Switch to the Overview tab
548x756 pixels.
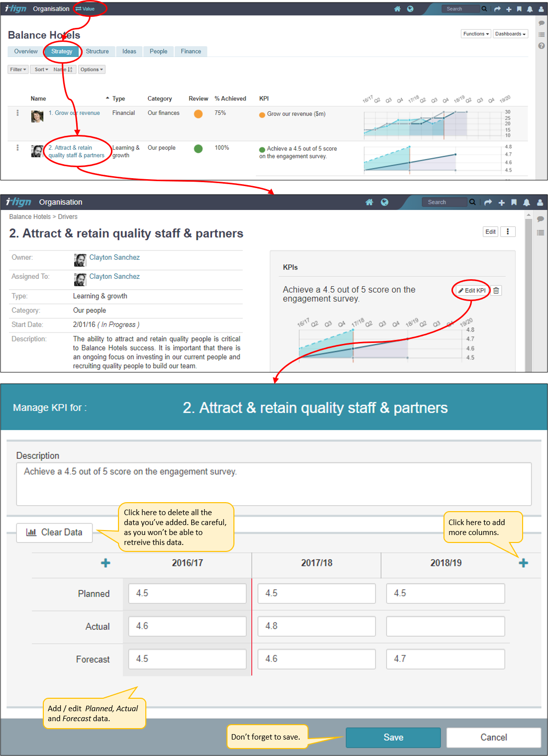(x=26, y=51)
